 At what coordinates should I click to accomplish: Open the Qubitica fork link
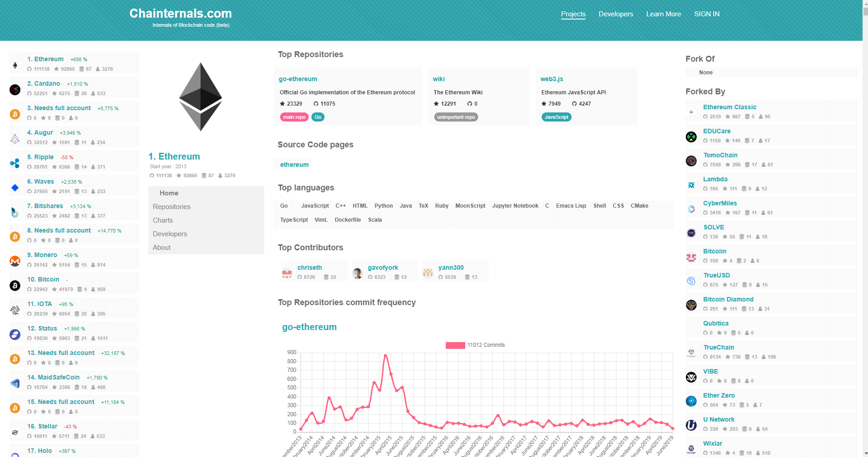[x=716, y=323]
